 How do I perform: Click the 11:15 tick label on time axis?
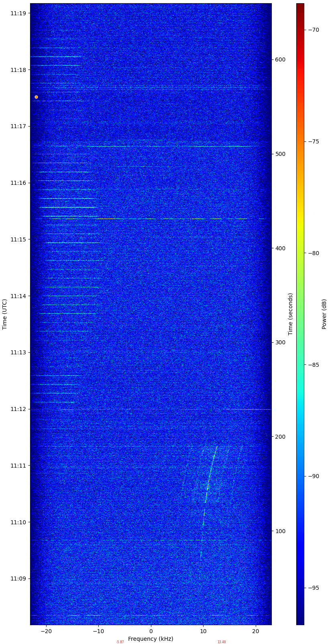tap(18, 239)
